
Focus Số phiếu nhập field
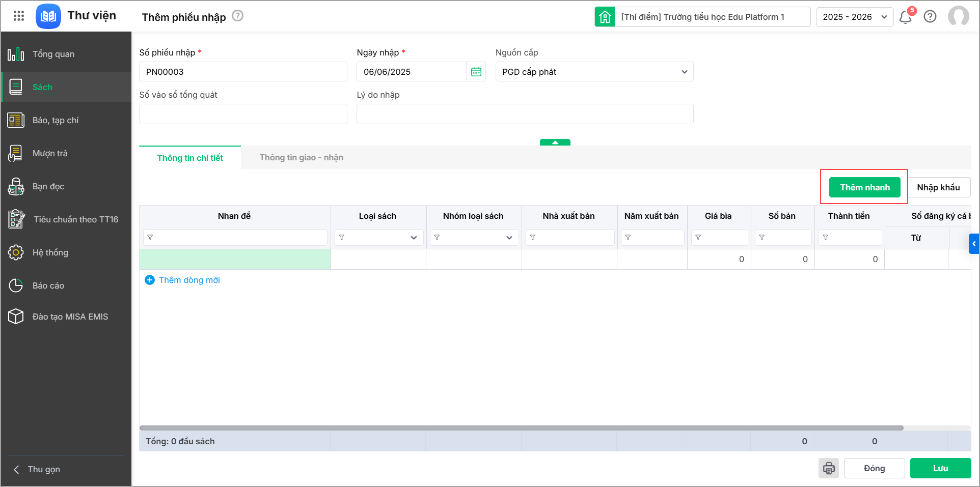point(243,72)
